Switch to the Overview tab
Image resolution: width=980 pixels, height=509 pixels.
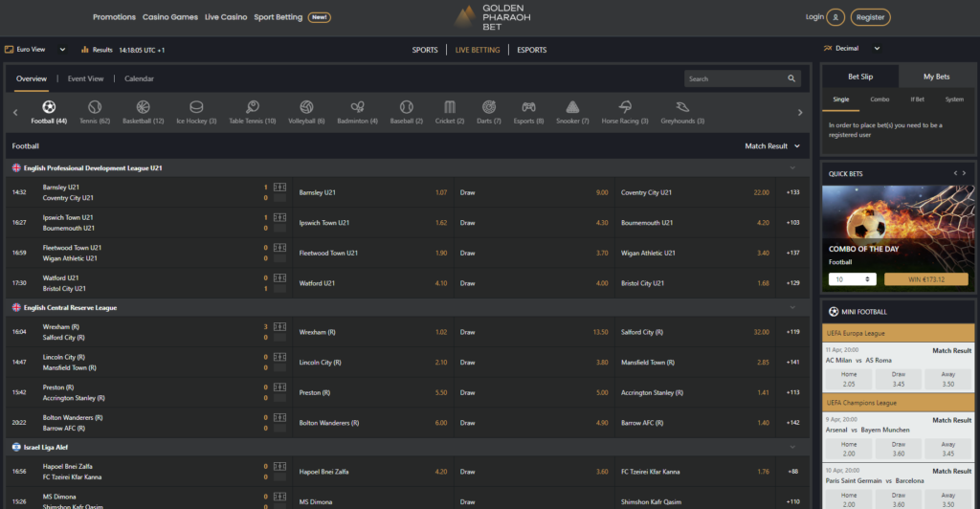click(32, 78)
